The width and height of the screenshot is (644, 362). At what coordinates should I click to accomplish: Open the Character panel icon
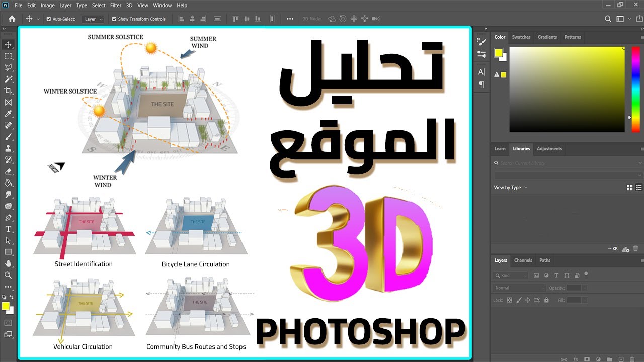[481, 72]
